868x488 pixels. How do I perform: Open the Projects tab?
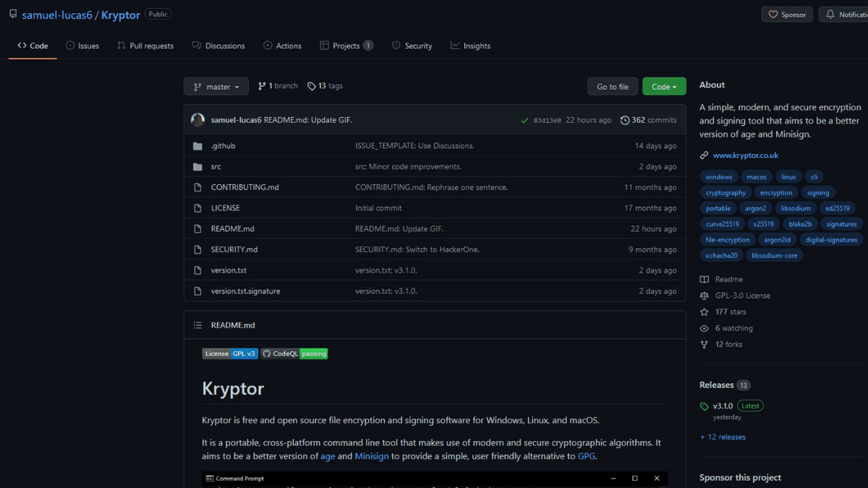pos(346,46)
